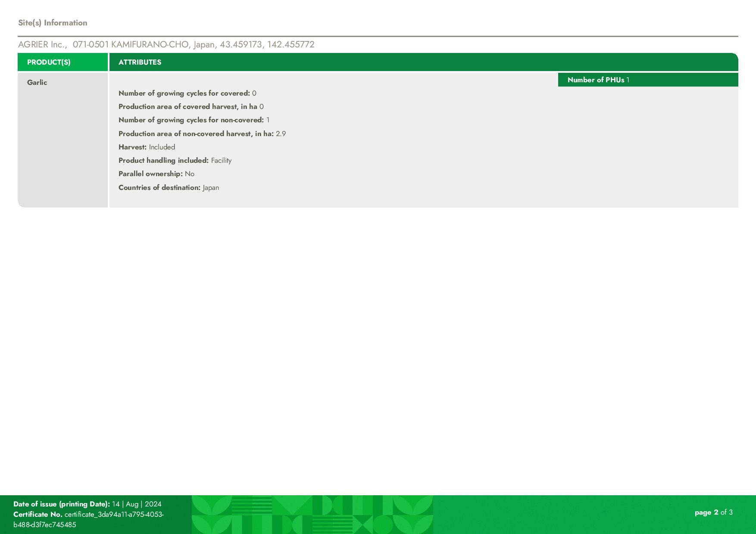Select 'Parallel ownership: No' line
756x534 pixels.
click(x=156, y=174)
